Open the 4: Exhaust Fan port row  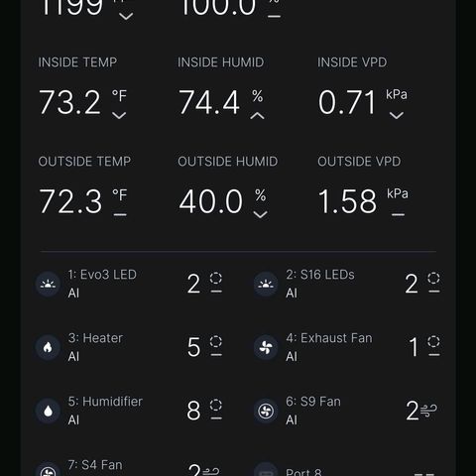(x=347, y=347)
